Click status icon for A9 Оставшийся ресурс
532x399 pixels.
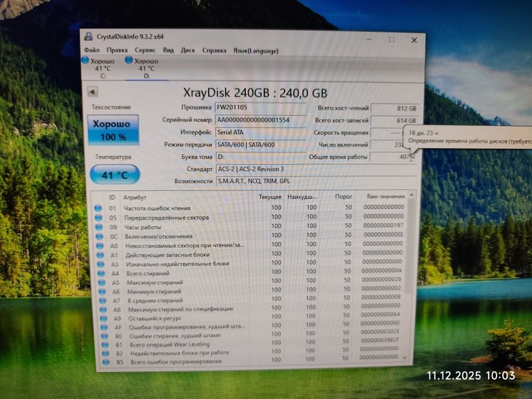pyautogui.click(x=104, y=319)
